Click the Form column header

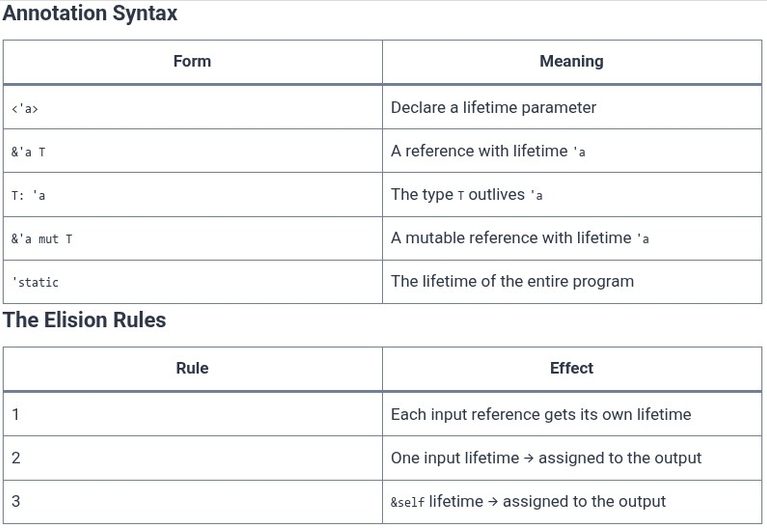coord(192,61)
